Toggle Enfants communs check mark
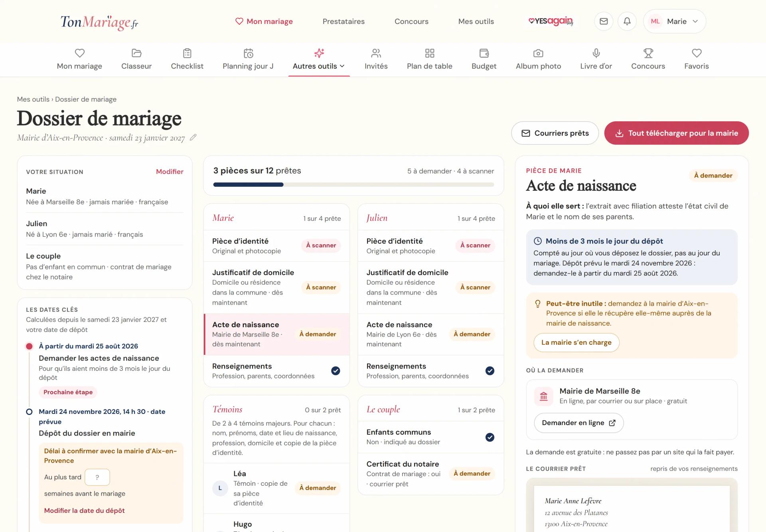Viewport: 766px width, 532px height. coord(490,437)
